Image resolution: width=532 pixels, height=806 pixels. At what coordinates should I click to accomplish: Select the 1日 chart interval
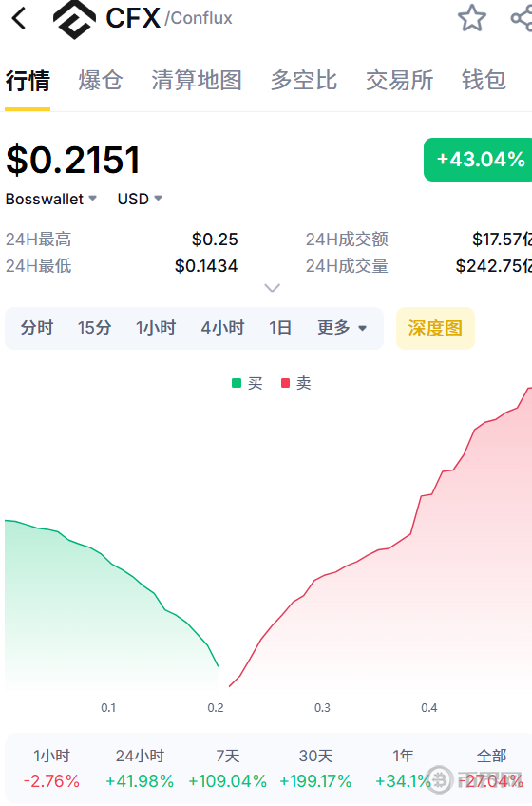coord(280,327)
